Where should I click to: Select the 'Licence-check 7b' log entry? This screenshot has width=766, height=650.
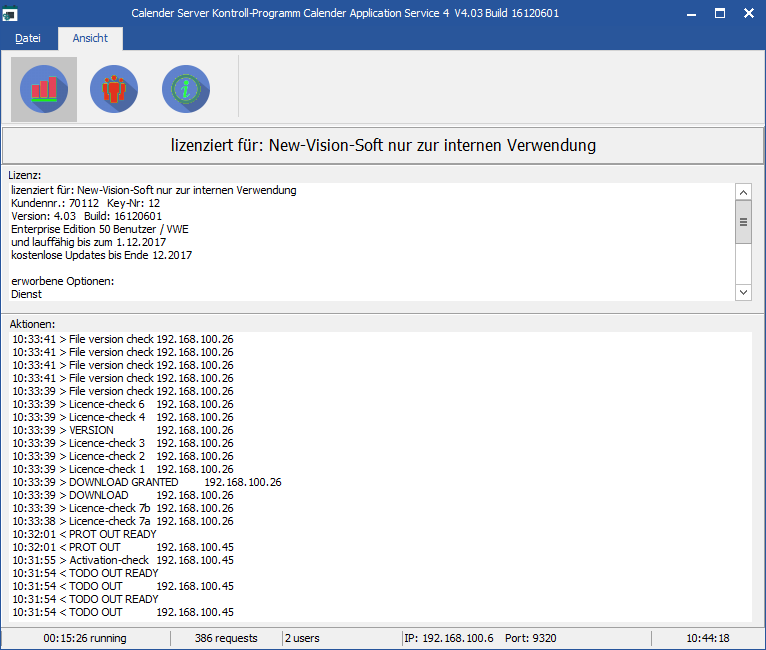[x=123, y=508]
